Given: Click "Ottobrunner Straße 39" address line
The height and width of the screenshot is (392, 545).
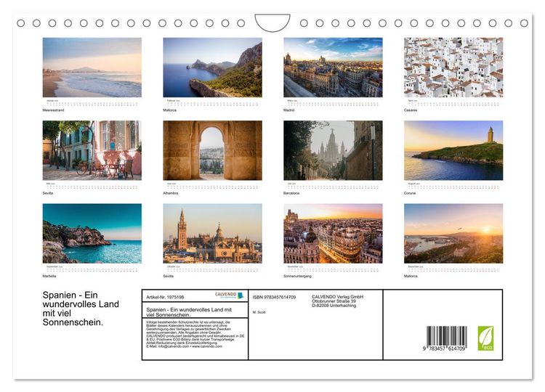Looking at the screenshot, I should coord(334,301).
